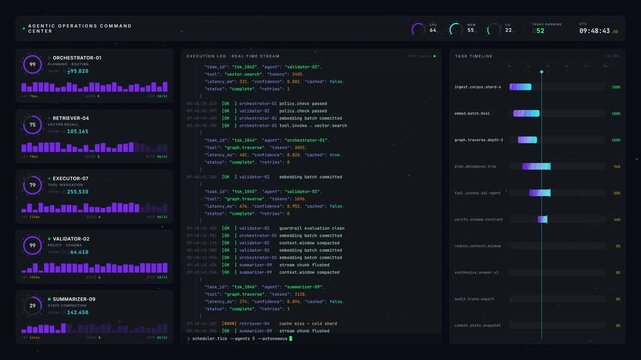Click the green live indicator in Execution Log header
Viewport: 641px width, 360px height.
pyautogui.click(x=435, y=56)
